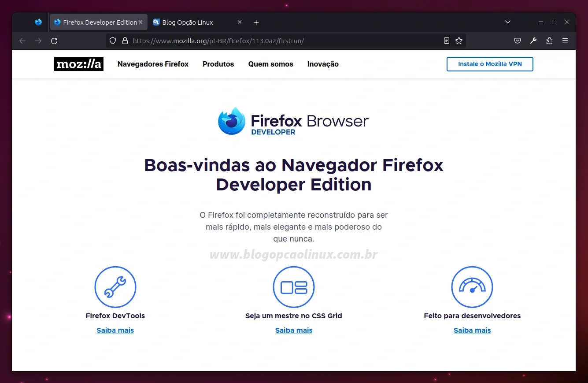Image resolution: width=588 pixels, height=383 pixels.
Task: Open developer tools wrench icon
Action: [533, 41]
